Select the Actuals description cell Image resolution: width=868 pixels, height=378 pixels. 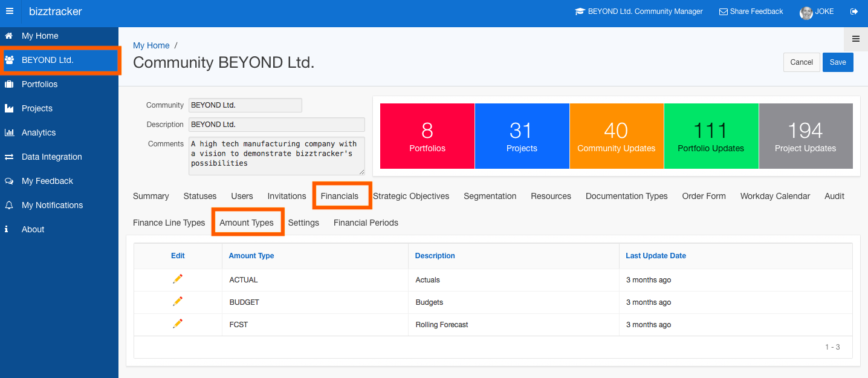[514, 280]
